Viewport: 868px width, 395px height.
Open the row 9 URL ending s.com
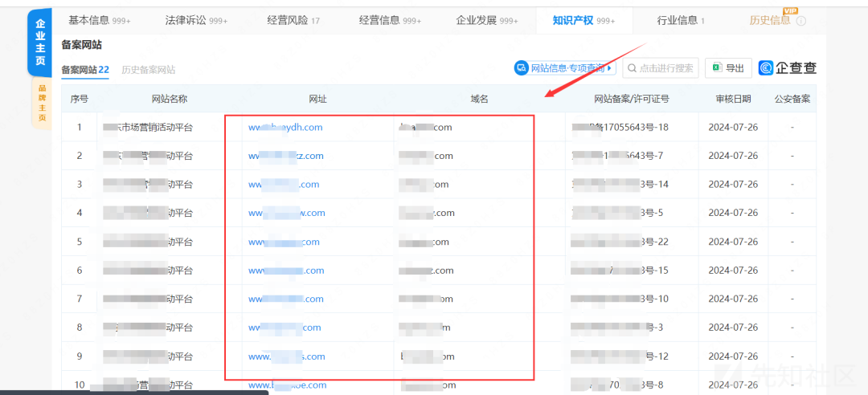(286, 356)
